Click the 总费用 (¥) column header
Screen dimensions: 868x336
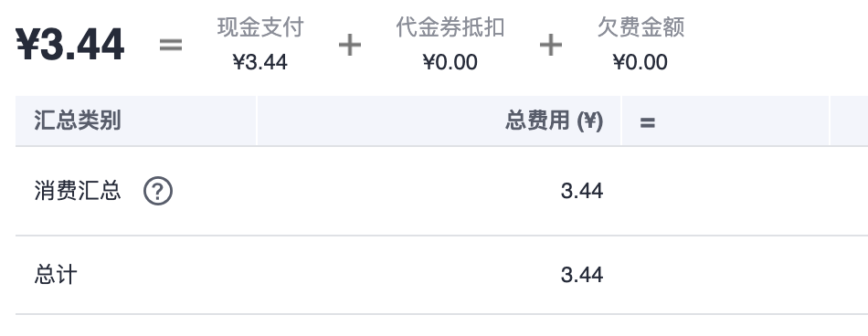tap(554, 121)
